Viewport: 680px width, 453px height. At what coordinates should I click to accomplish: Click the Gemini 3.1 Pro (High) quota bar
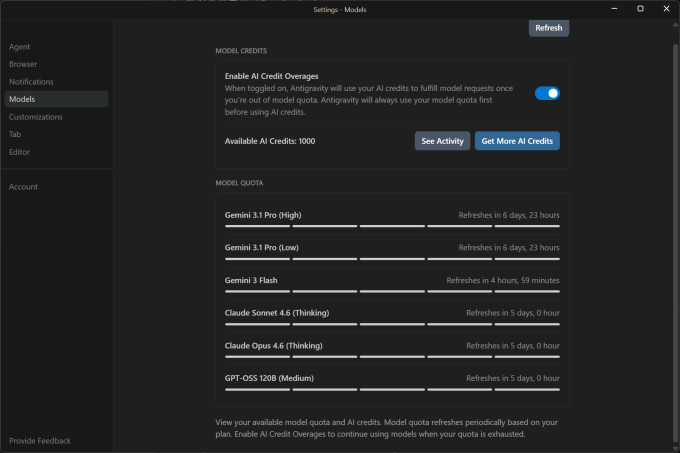point(392,226)
